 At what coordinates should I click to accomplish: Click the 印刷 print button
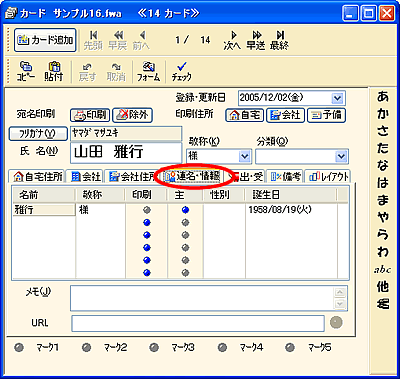click(x=90, y=115)
